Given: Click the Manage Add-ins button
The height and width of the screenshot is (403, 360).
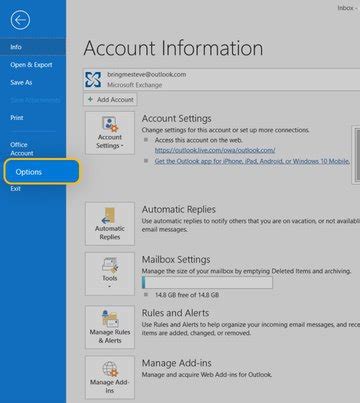Looking at the screenshot, I should (x=110, y=377).
